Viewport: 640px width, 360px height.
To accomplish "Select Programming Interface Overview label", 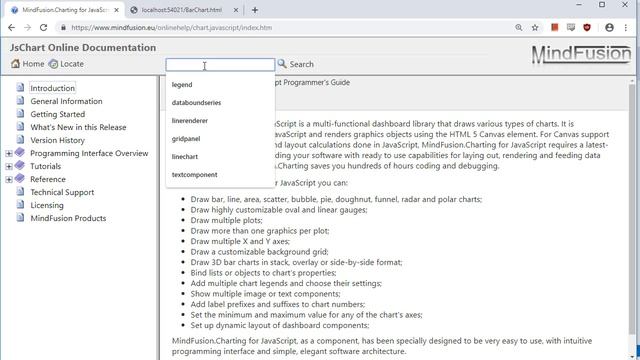I will click(x=89, y=153).
